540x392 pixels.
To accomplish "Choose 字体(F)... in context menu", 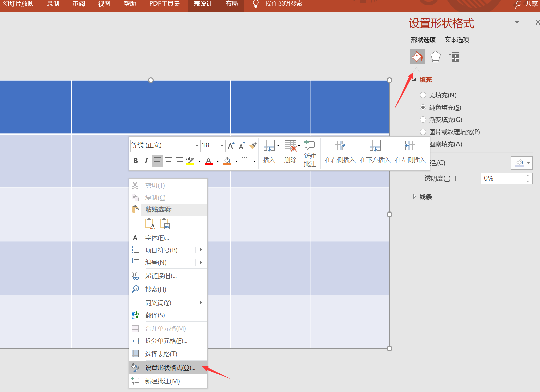I will pyautogui.click(x=168, y=238).
